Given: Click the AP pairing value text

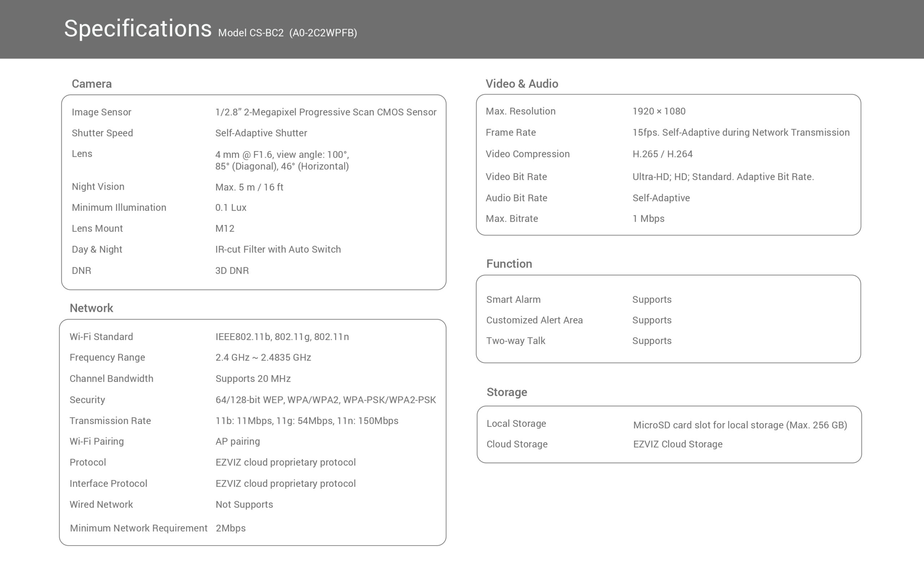Looking at the screenshot, I should click(x=237, y=441).
